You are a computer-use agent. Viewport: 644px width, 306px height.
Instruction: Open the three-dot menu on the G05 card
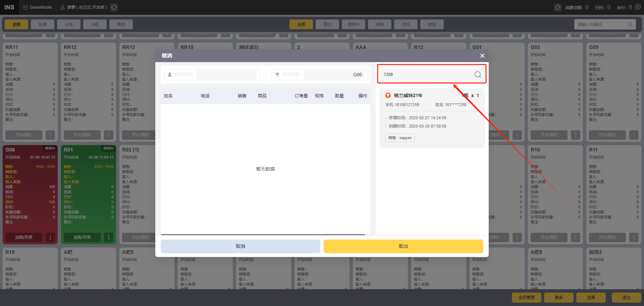[634, 135]
